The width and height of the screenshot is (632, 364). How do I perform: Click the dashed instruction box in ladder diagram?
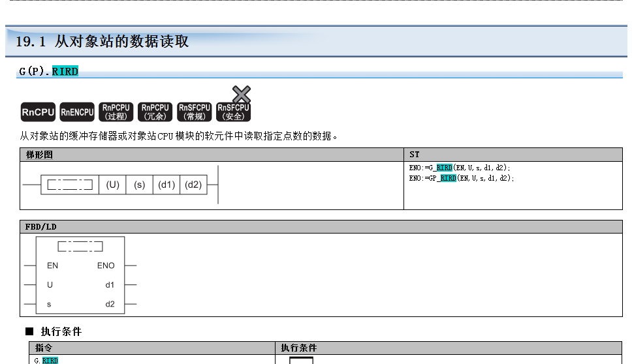[x=69, y=185]
